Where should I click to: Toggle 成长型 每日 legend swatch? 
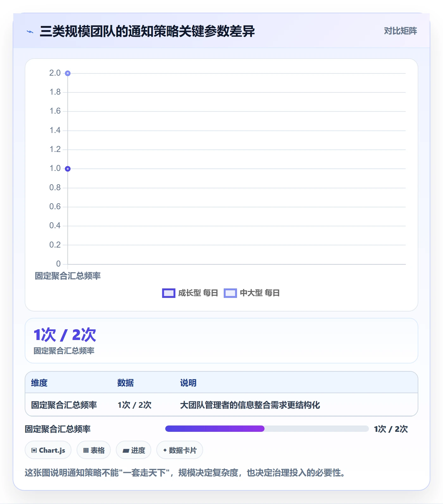pos(169,293)
